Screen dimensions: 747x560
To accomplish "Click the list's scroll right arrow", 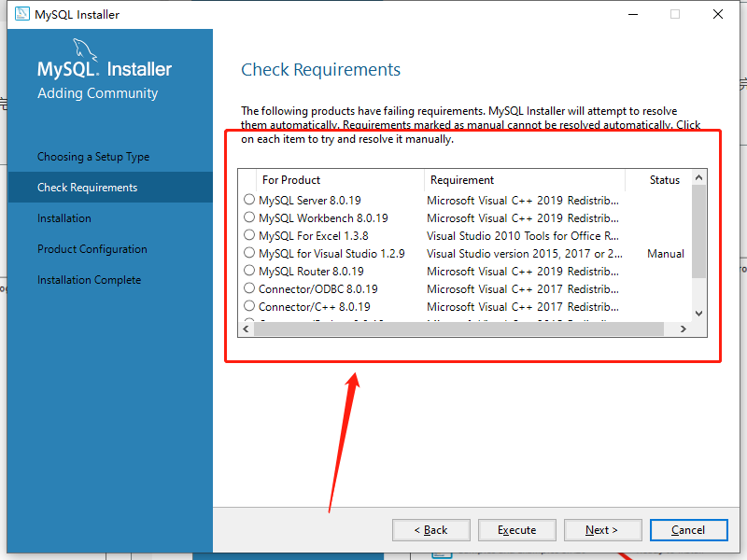I will point(684,329).
